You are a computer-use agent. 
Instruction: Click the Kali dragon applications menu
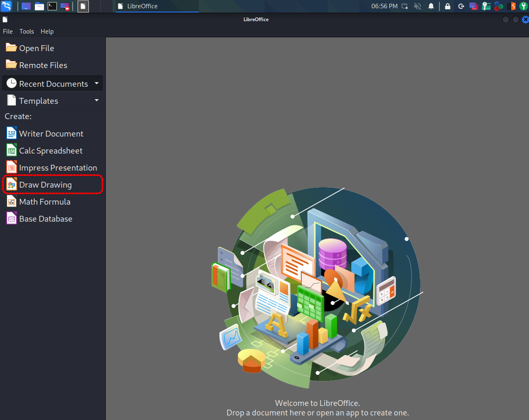point(6,6)
